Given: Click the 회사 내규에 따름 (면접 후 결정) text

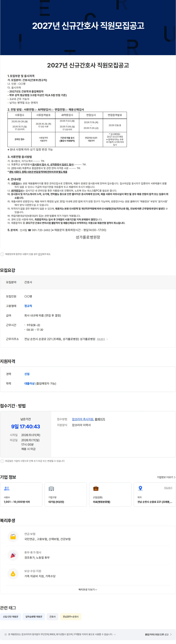Looking at the screenshot, I should (x=43, y=315).
